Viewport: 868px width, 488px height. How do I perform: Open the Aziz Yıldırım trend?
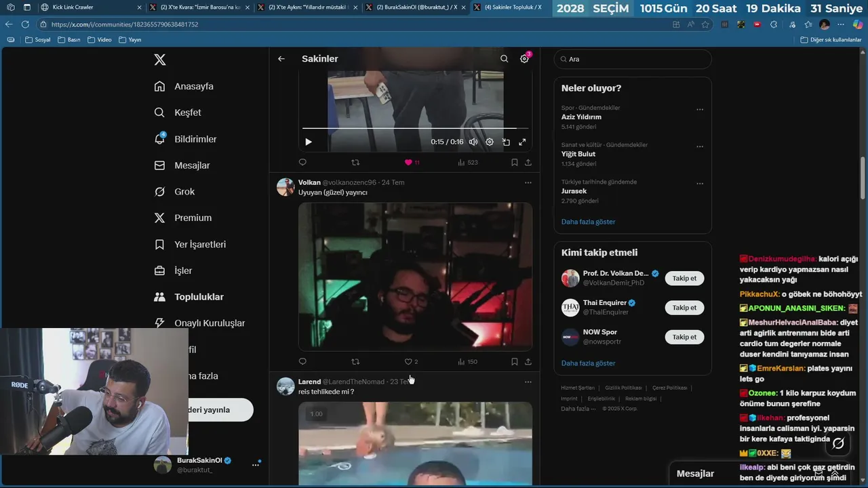(581, 117)
